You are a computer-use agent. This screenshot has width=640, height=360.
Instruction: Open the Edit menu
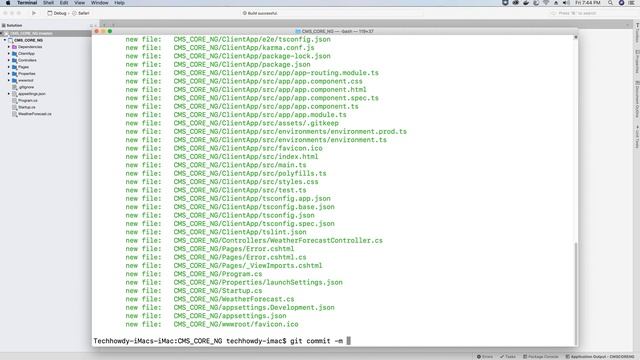64,3
